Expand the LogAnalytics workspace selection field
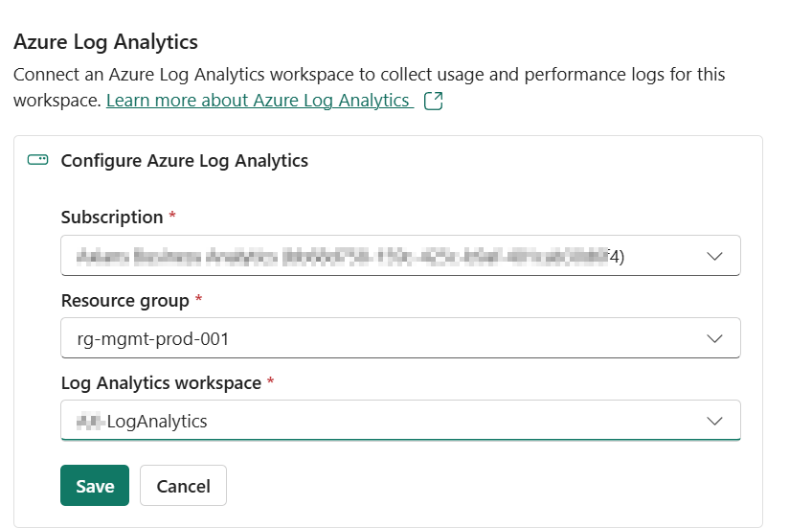 click(383, 421)
